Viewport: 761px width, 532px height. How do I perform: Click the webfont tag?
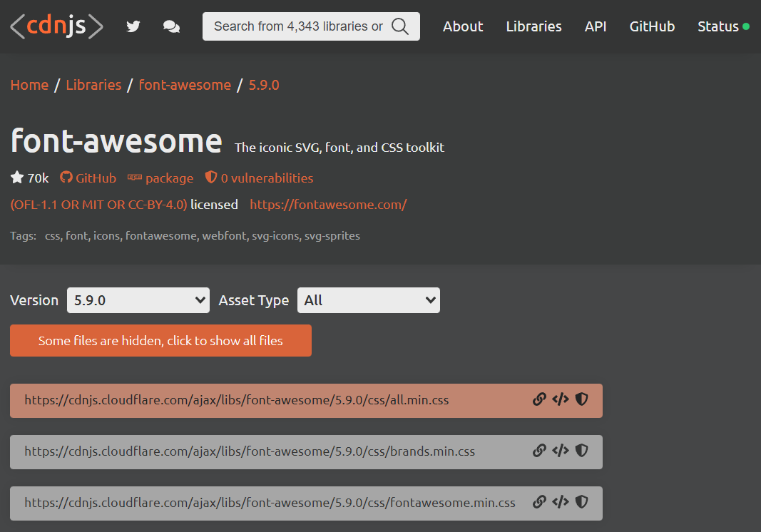225,236
